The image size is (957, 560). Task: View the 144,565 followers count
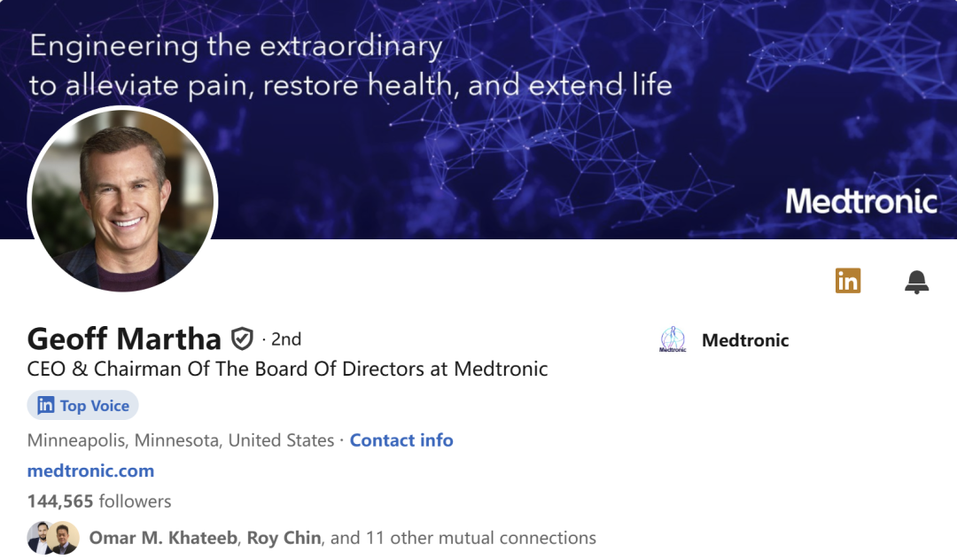click(99, 502)
